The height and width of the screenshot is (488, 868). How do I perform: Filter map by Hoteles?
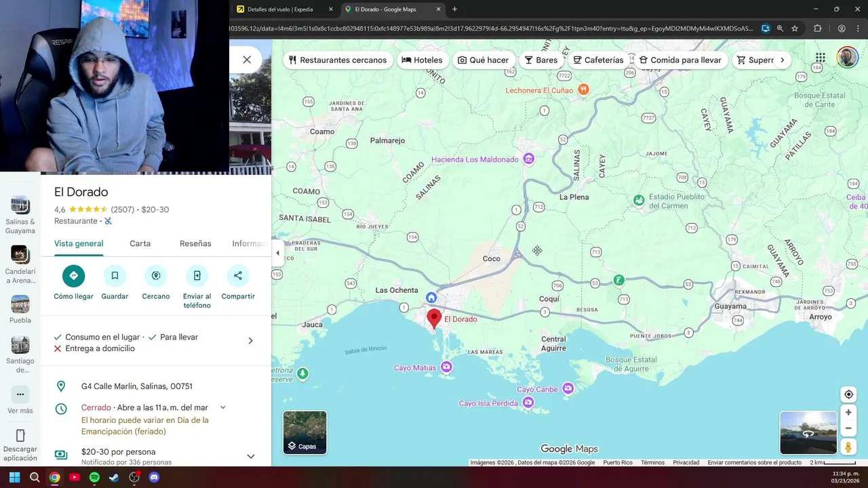(x=422, y=60)
